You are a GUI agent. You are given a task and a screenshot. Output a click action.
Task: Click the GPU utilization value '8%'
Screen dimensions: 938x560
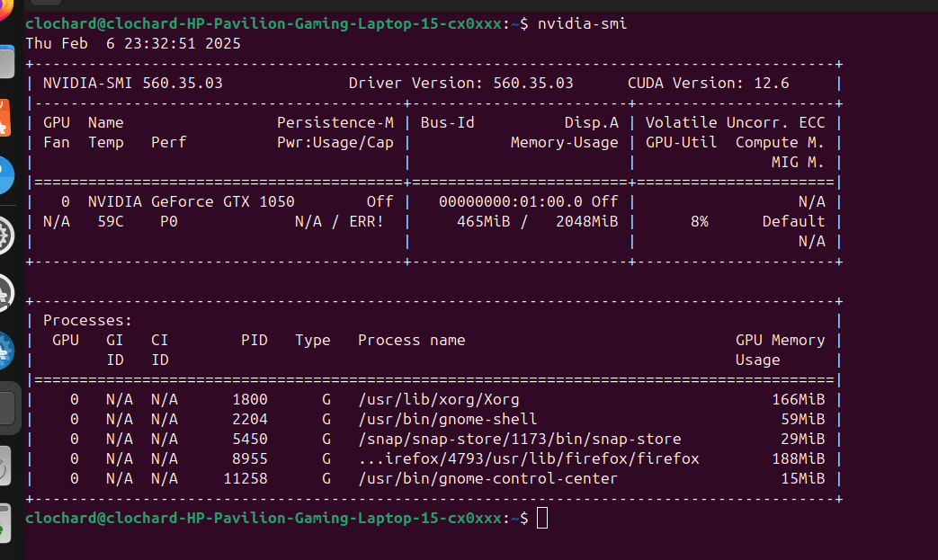pyautogui.click(x=700, y=222)
